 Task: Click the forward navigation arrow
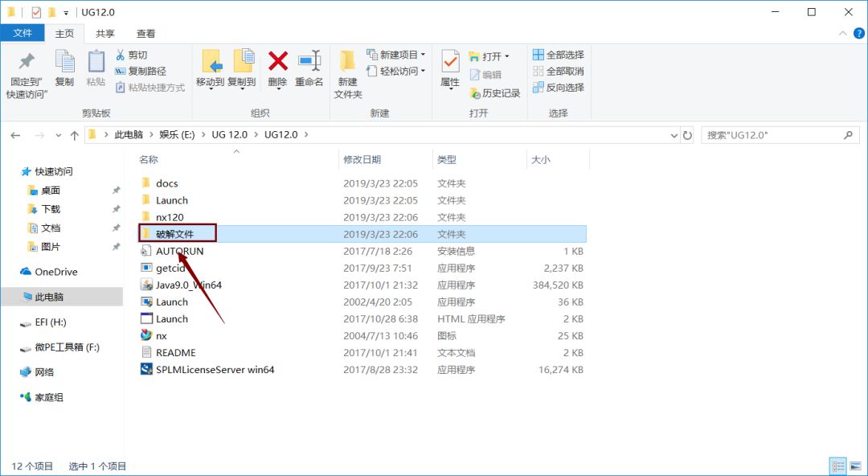pos(39,135)
